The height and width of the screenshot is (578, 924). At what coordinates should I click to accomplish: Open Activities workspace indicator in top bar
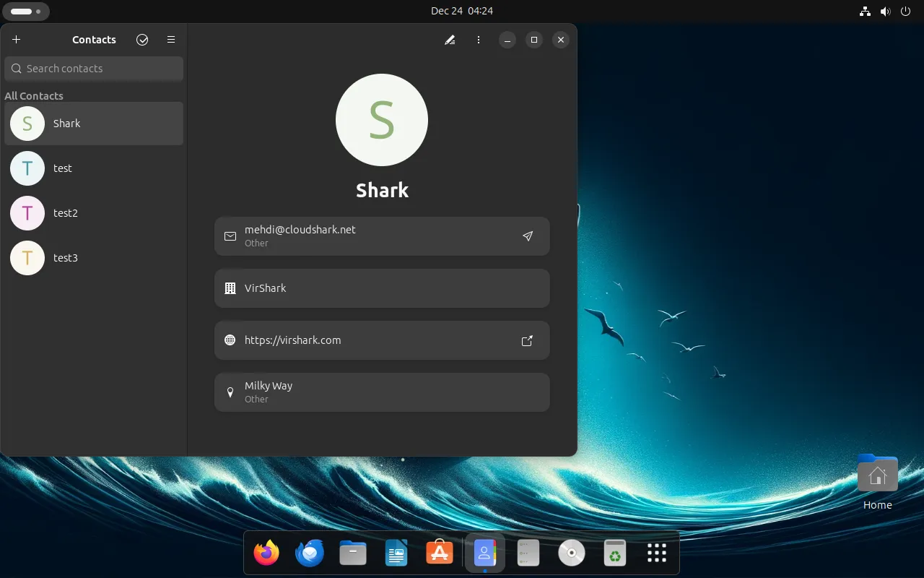pyautogui.click(x=26, y=12)
